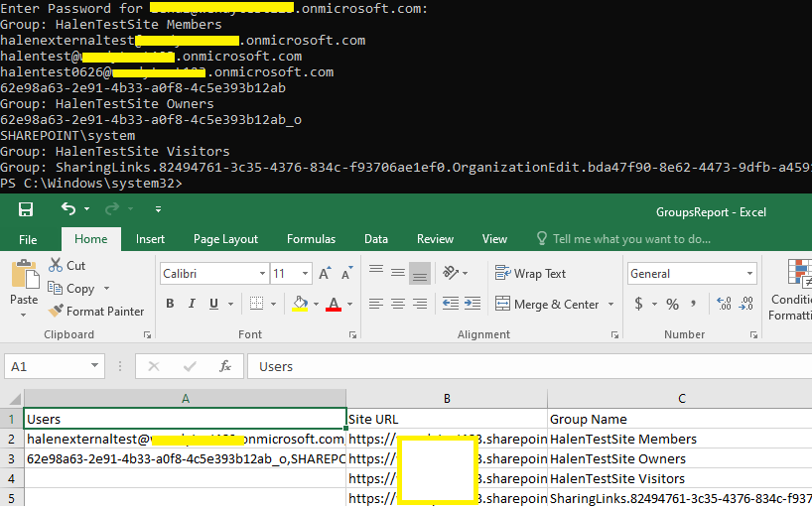Switch to the Review tab

tap(435, 239)
